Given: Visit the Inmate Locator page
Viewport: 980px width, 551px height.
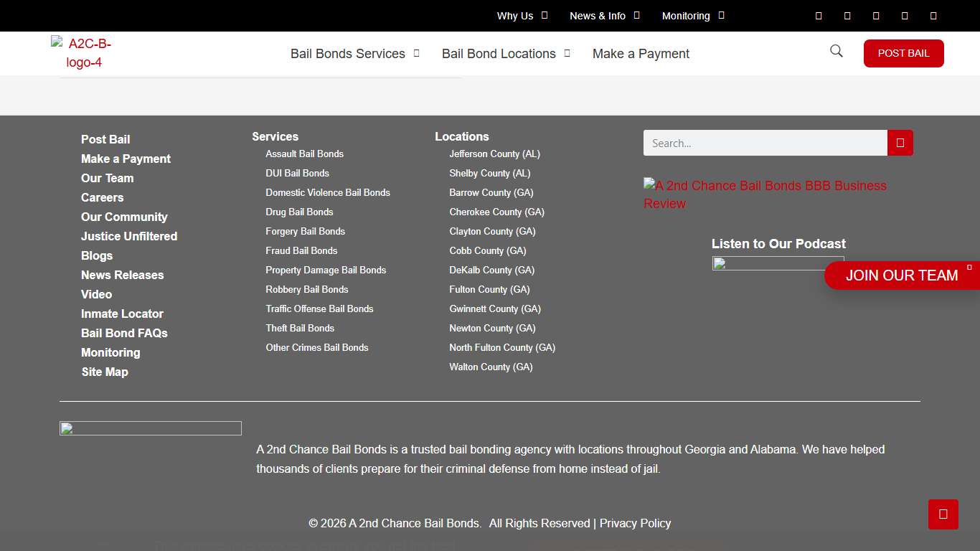Looking at the screenshot, I should [x=122, y=314].
